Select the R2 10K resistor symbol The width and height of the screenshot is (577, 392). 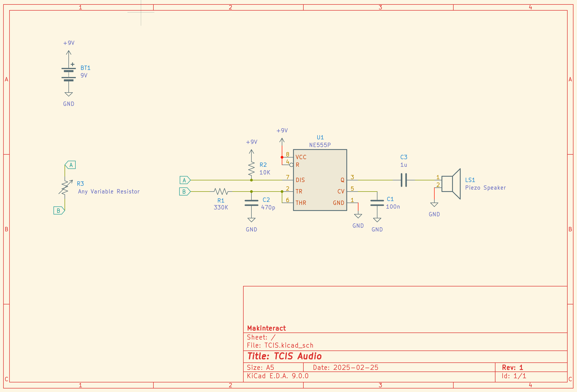coord(252,169)
